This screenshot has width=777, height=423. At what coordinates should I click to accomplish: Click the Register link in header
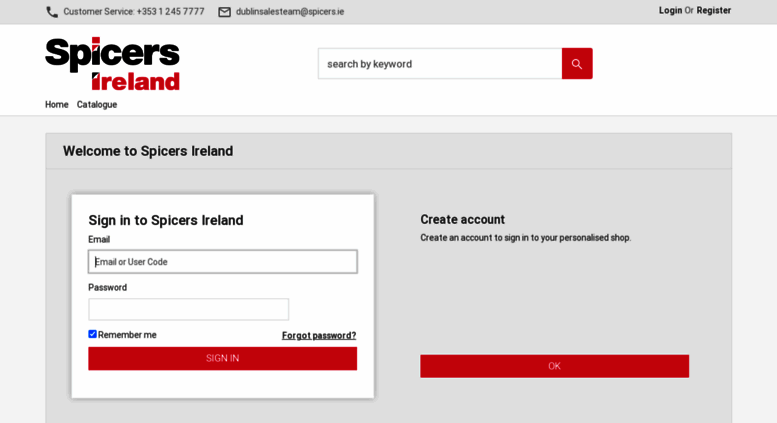tap(714, 10)
